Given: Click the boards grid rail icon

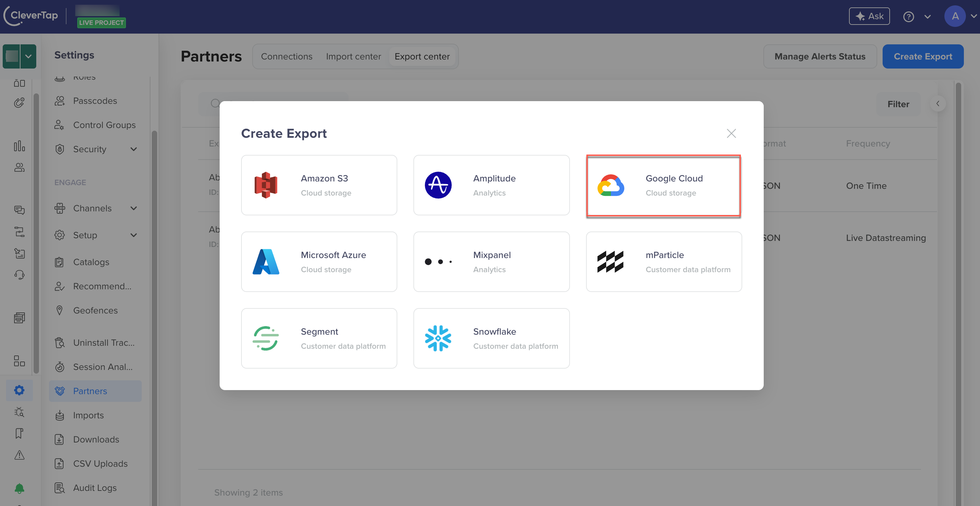Looking at the screenshot, I should tap(19, 361).
